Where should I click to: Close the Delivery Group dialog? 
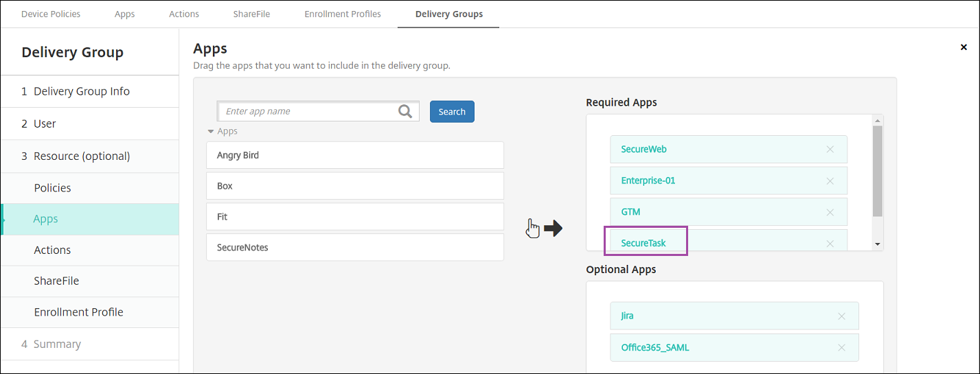coord(964,47)
